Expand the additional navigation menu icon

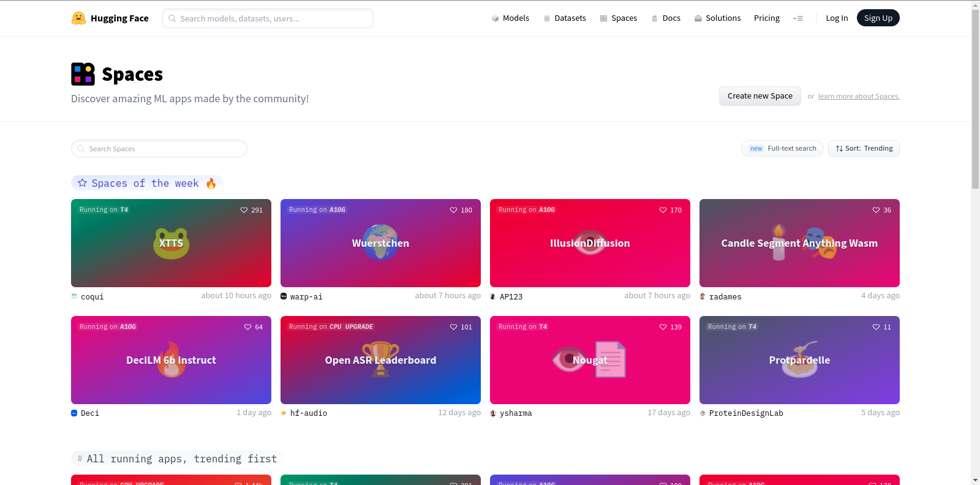797,18
